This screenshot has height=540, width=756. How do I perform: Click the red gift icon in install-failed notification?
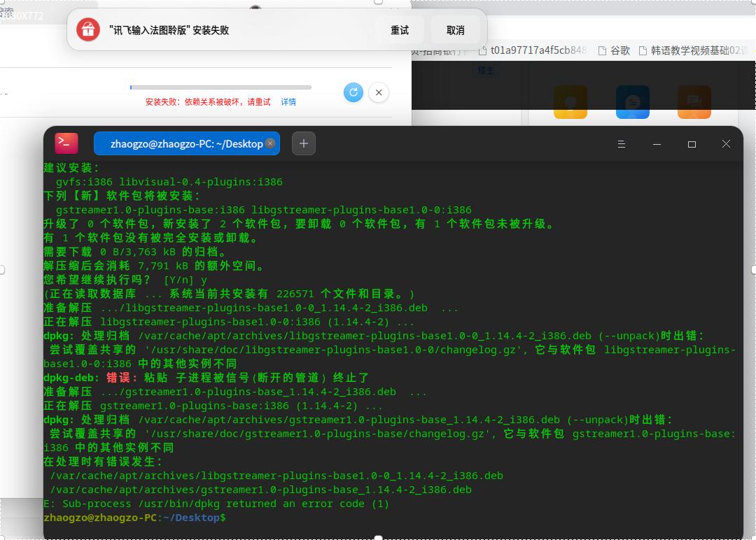tap(87, 30)
